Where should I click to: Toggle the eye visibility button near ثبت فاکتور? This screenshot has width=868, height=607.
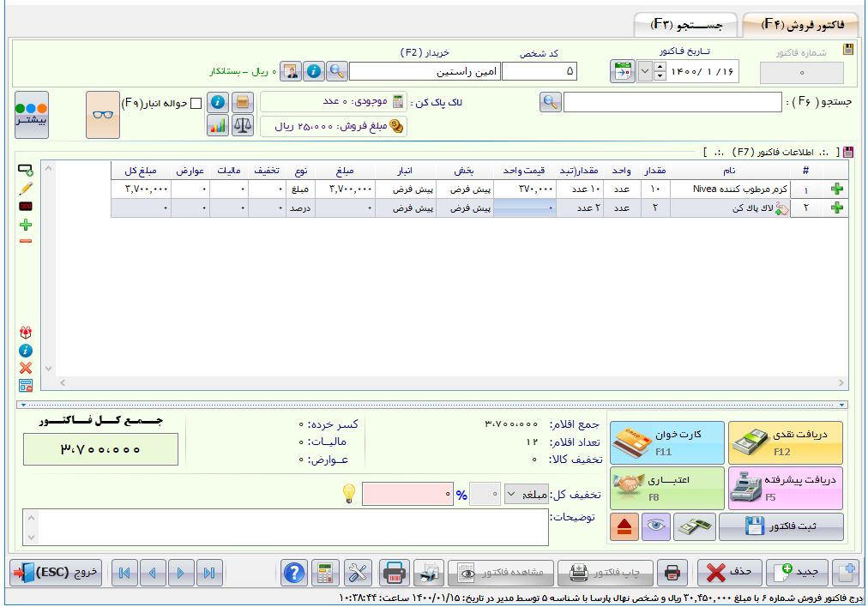[656, 527]
